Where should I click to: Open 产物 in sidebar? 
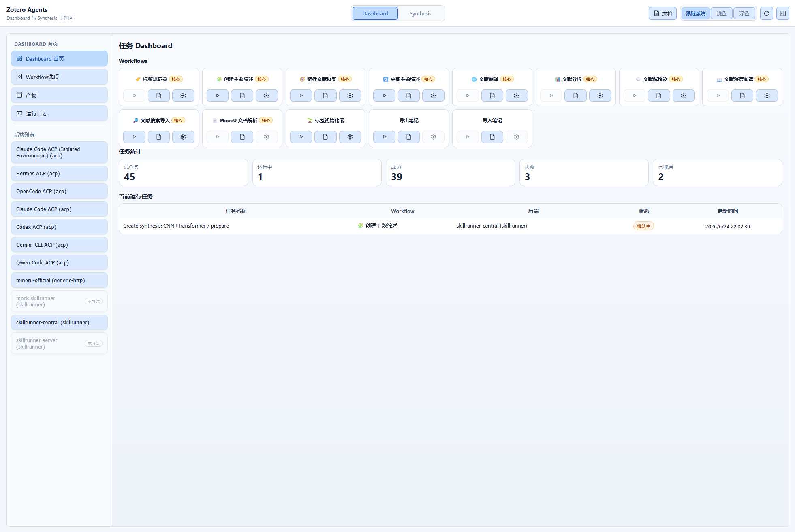point(59,95)
